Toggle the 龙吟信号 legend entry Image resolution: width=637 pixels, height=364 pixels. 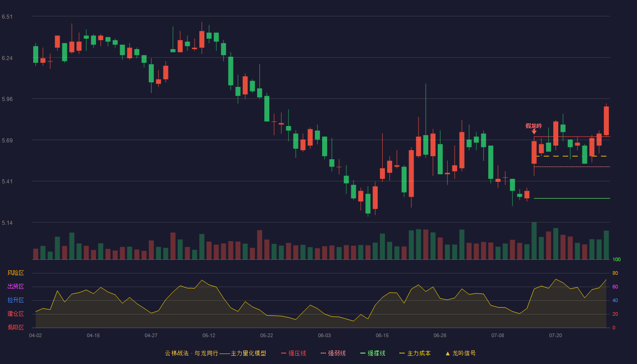[460, 353]
